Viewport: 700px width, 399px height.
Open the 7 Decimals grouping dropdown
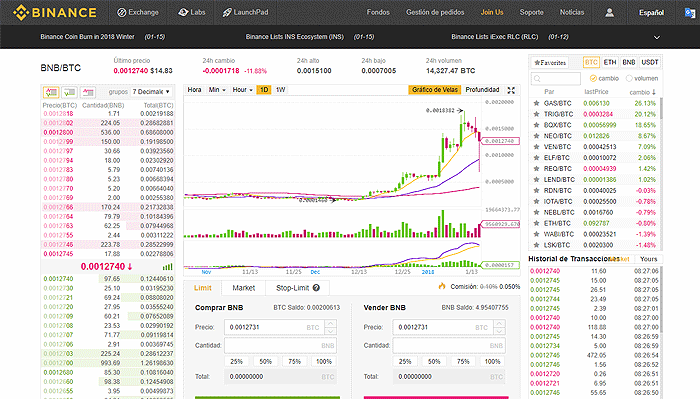coord(151,92)
